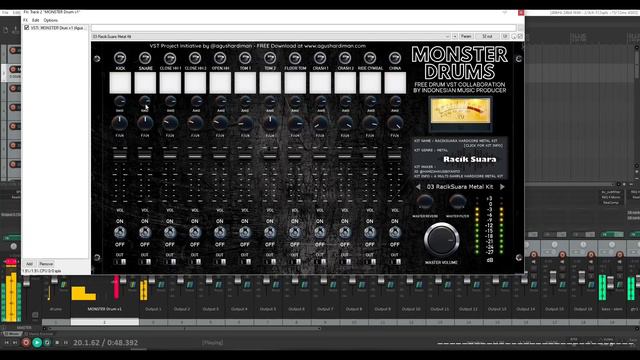This screenshot has width=640, height=360.
Task: Trigger the RIDE CYMBAL pad
Action: click(370, 83)
